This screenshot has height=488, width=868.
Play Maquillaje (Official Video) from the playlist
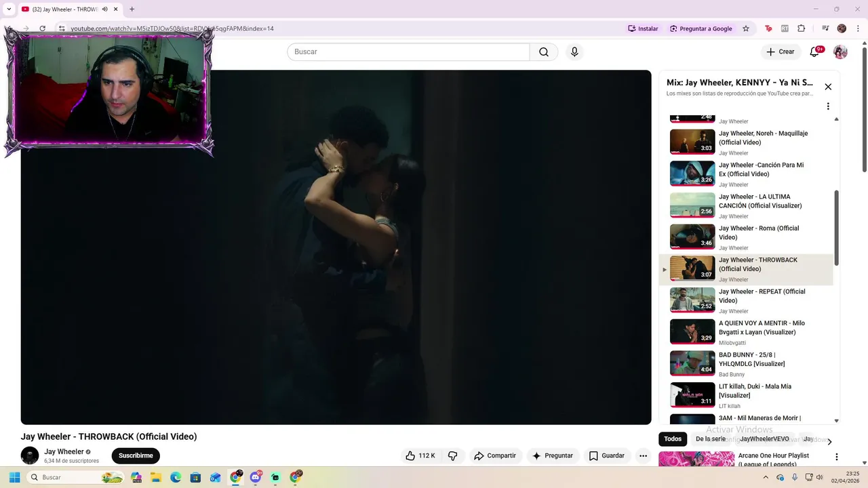coord(746,142)
